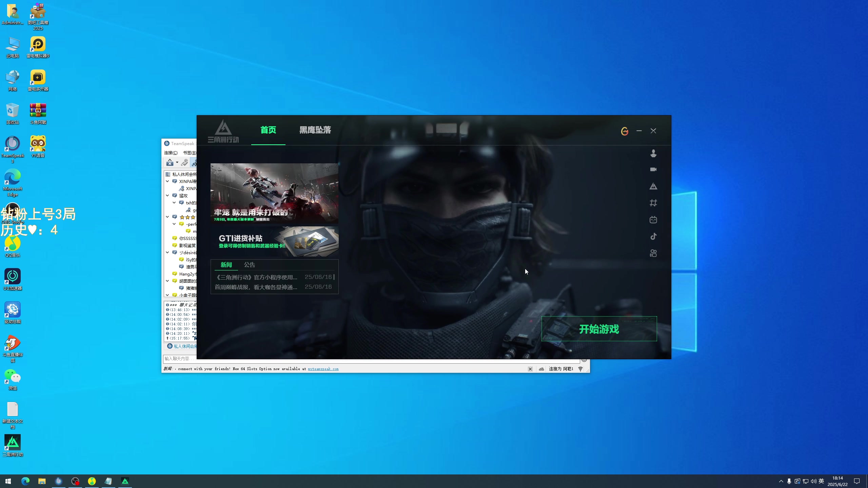Select the UU加速器 desktop icon
Image resolution: width=868 pixels, height=488 pixels.
point(13,280)
